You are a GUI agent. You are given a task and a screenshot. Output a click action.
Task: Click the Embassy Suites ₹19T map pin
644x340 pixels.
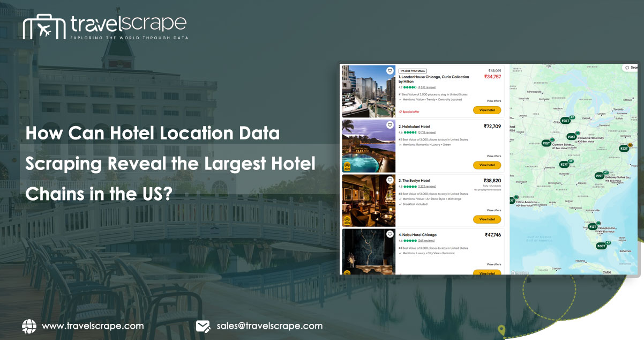pos(598,176)
